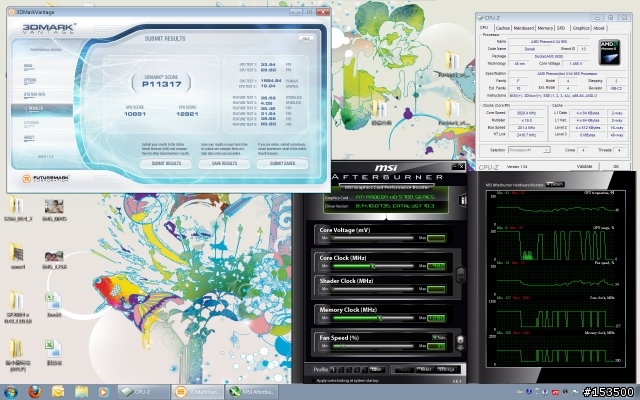This screenshot has width=640, height=400.
Task: Open the Selection Processor #1 dropdown in CPU-Z
Action: point(529,150)
